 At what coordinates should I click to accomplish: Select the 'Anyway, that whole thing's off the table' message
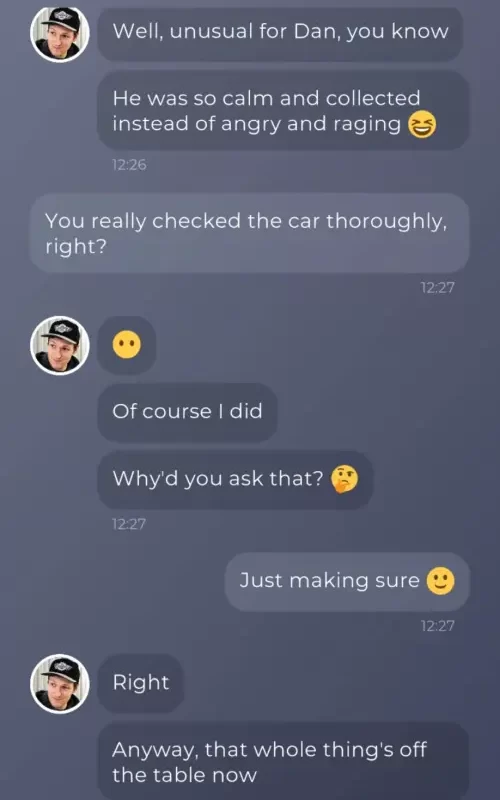[283, 761]
